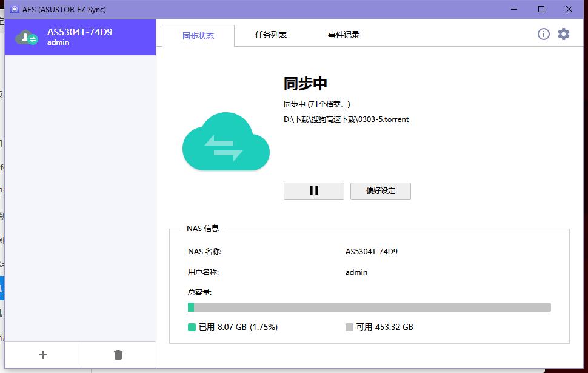588x373 pixels.
Task: Pause syncing with the pause button
Action: click(314, 191)
